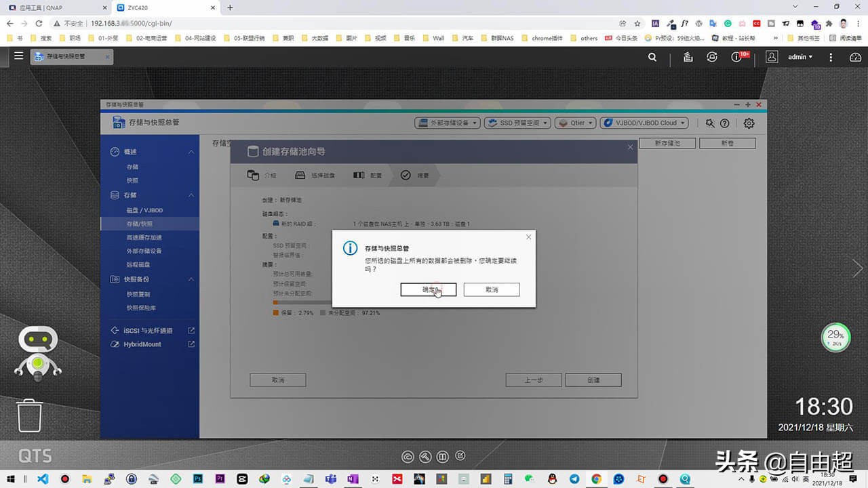The height and width of the screenshot is (488, 868).
Task: Click the admin user profile icon
Action: pos(772,57)
